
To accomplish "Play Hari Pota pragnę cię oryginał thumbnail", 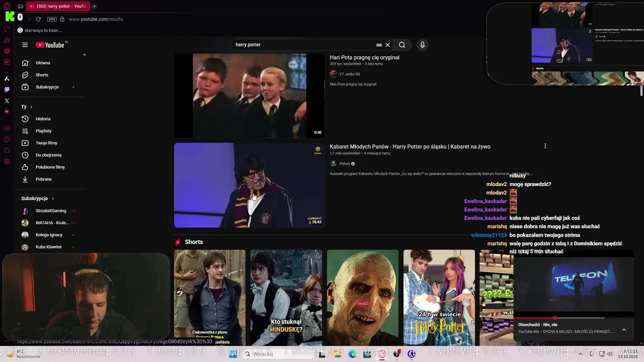I will point(249,96).
